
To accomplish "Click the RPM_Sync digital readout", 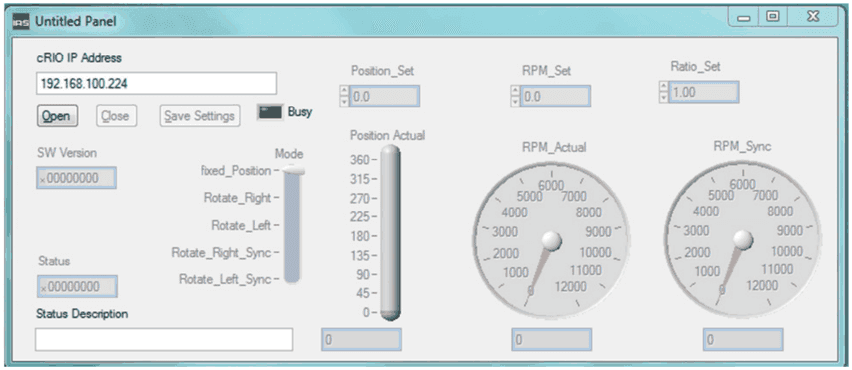I will coord(743,340).
